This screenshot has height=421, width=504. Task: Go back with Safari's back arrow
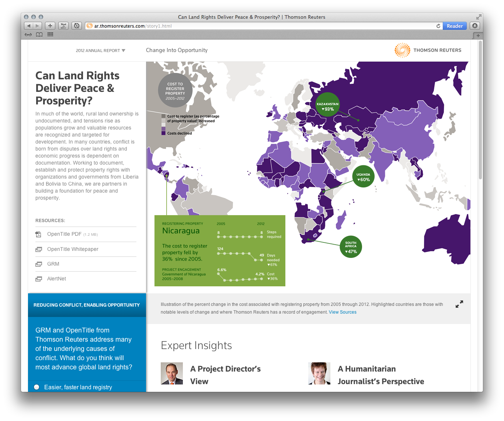click(29, 26)
